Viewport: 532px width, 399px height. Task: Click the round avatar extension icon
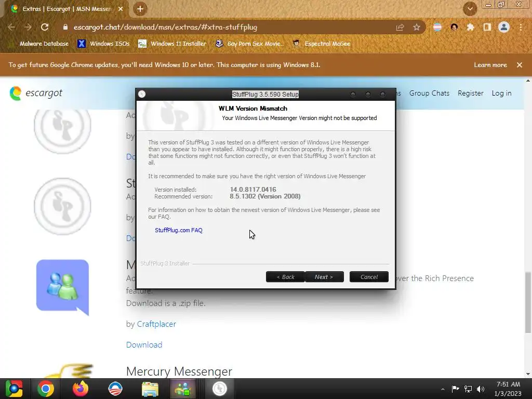(x=454, y=27)
